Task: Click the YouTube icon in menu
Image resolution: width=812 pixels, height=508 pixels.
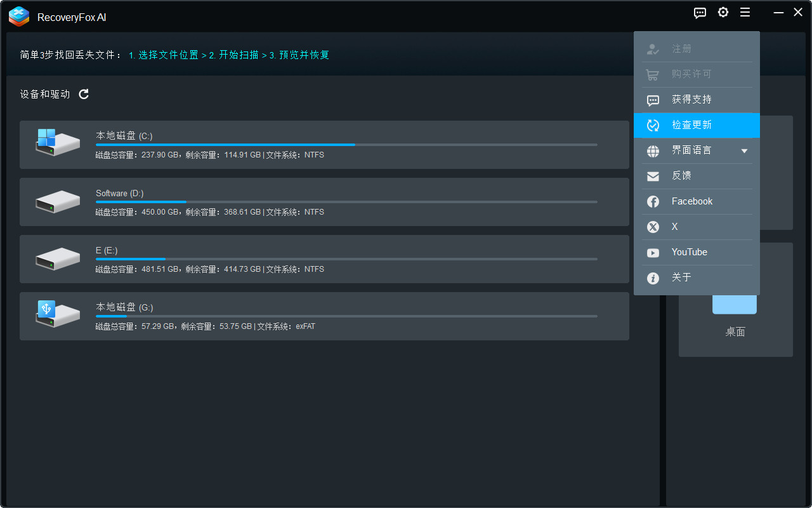Action: (x=653, y=253)
